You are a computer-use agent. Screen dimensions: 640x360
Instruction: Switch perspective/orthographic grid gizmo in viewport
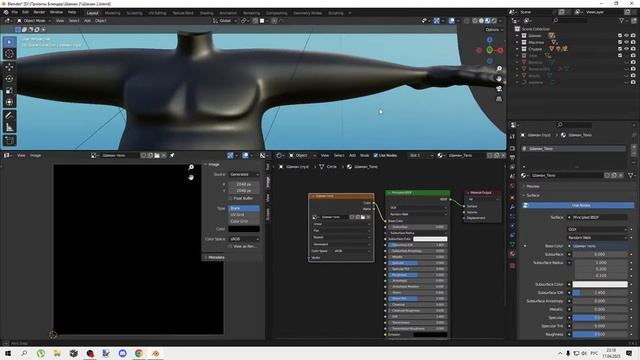click(x=499, y=99)
